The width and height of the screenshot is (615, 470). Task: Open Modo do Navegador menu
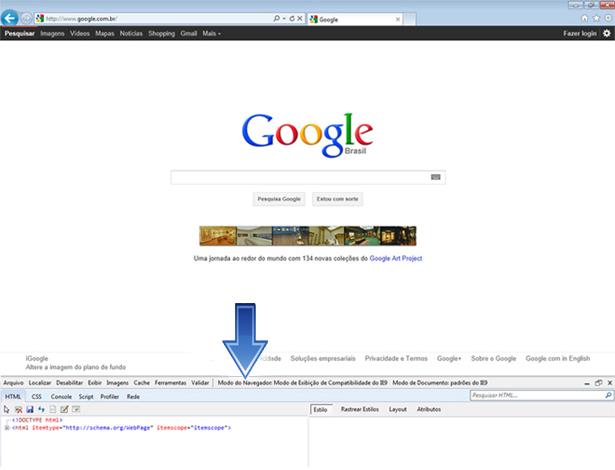[x=302, y=383]
